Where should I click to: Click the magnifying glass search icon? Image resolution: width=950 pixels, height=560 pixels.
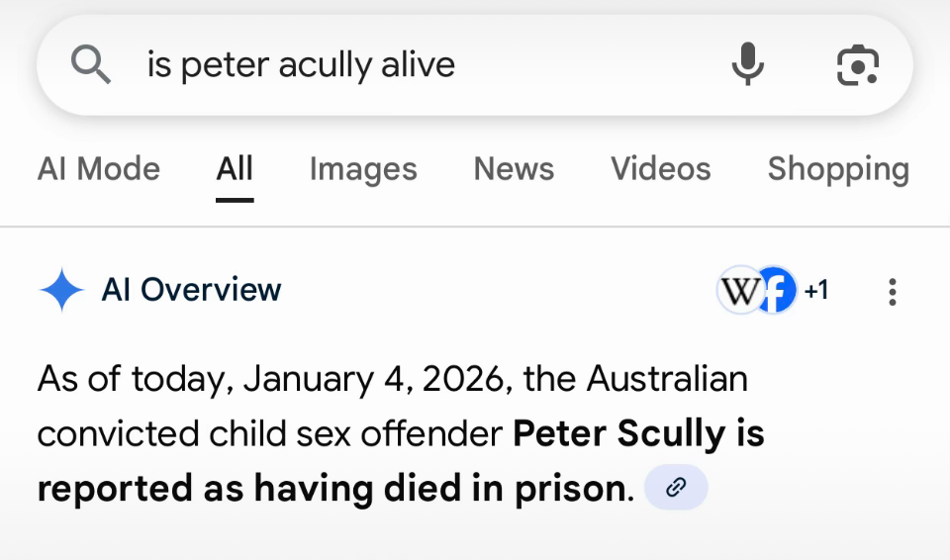coord(91,65)
